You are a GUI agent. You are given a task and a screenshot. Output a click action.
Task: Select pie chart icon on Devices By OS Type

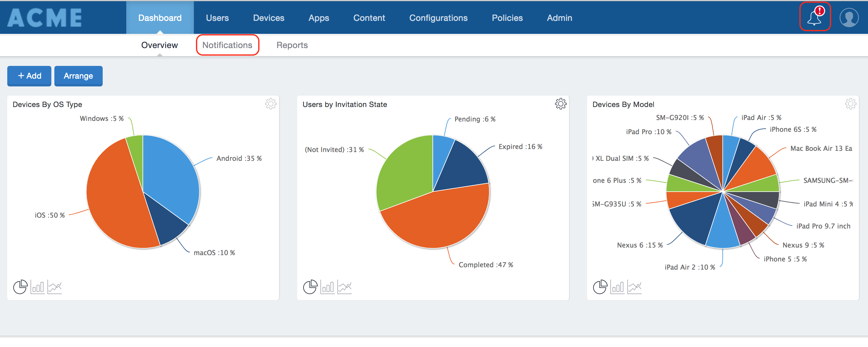tap(20, 287)
